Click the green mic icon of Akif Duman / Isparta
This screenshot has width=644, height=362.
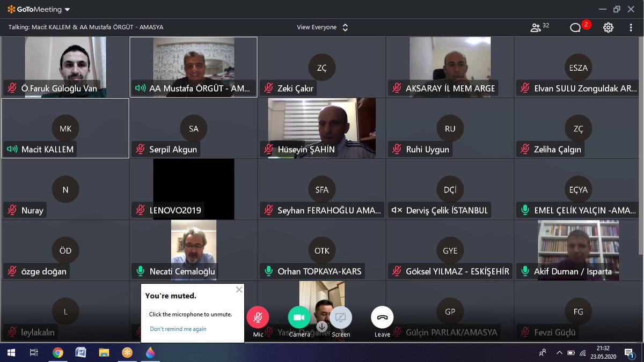(525, 271)
